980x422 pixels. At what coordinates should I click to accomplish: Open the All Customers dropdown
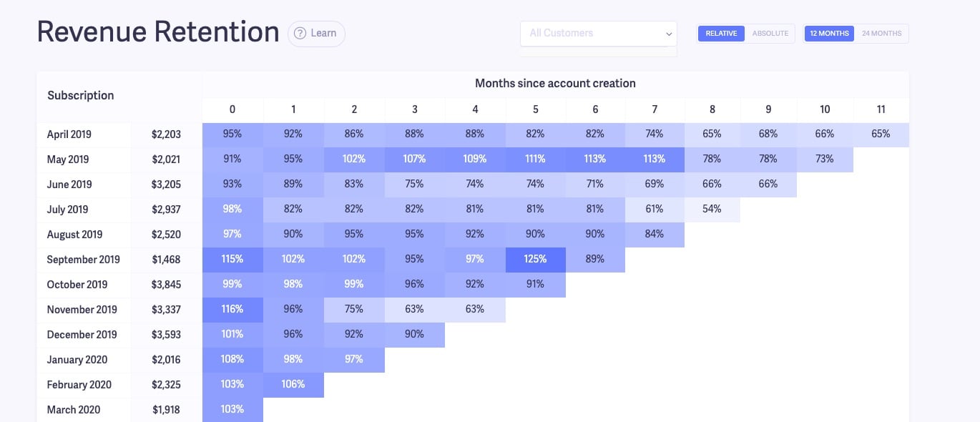598,33
